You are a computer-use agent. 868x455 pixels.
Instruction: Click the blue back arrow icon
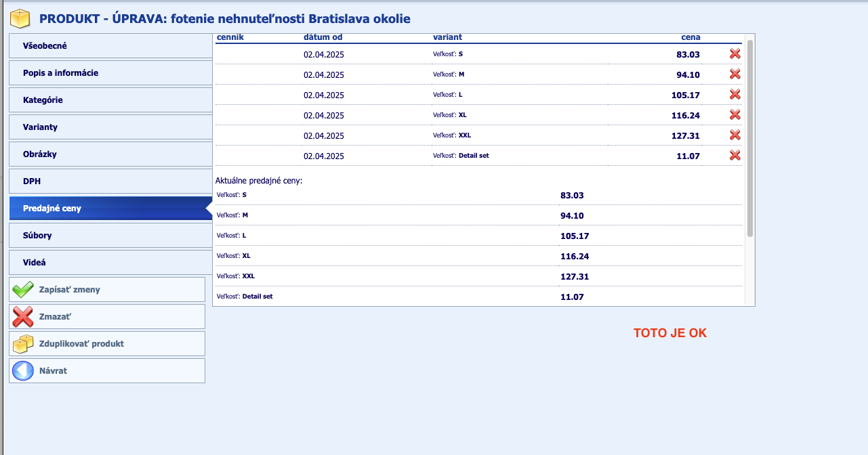point(23,371)
